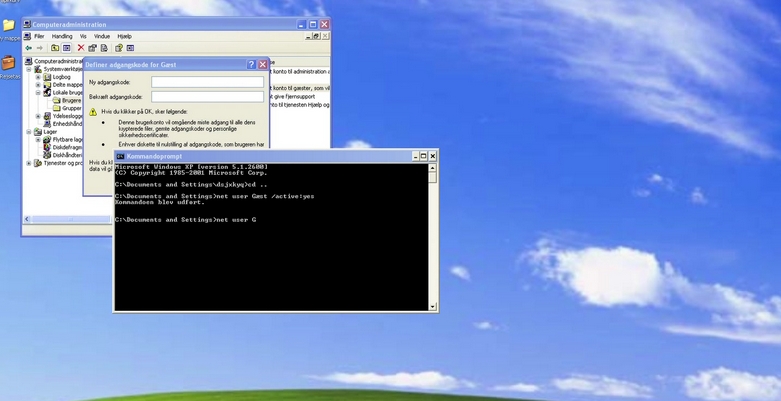Click the red X delete toolbar icon
Image resolution: width=781 pixels, height=401 pixels.
click(x=81, y=48)
